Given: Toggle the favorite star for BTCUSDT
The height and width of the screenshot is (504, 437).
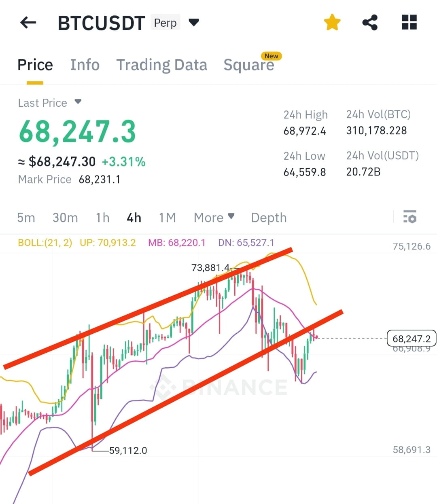Looking at the screenshot, I should click(x=332, y=22).
